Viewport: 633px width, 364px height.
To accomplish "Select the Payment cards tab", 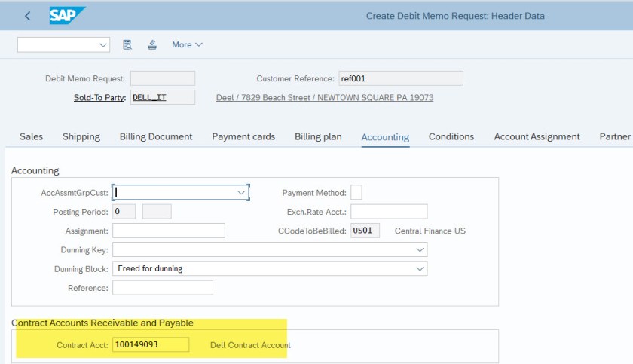I will 243,136.
